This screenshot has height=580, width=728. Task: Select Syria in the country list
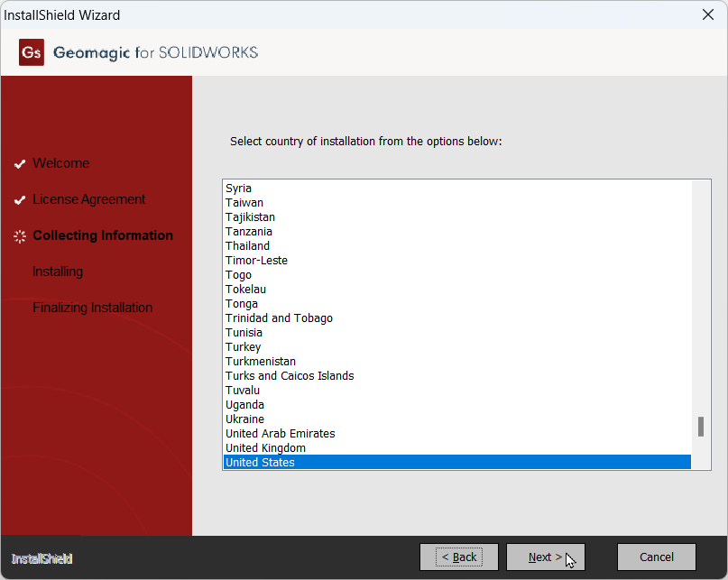[x=456, y=188]
